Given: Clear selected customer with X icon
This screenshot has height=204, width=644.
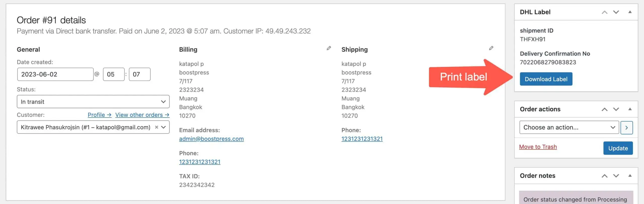Looking at the screenshot, I should [156, 127].
